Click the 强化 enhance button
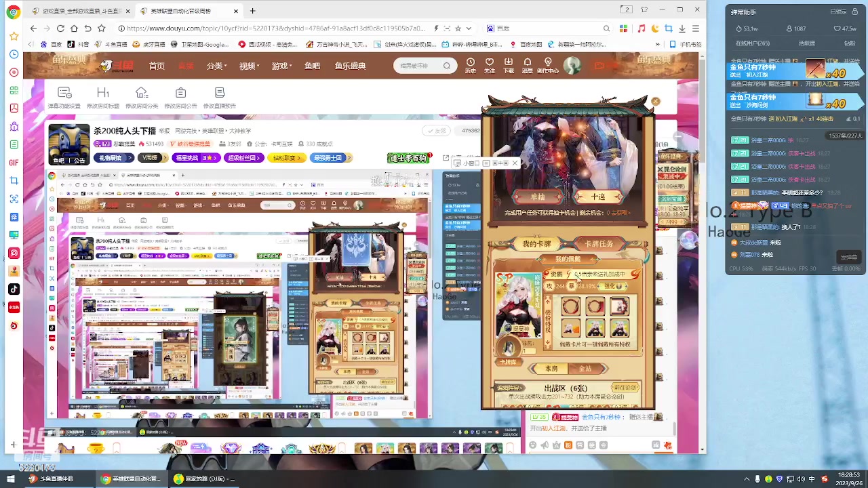The width and height of the screenshot is (868, 488). (612, 287)
